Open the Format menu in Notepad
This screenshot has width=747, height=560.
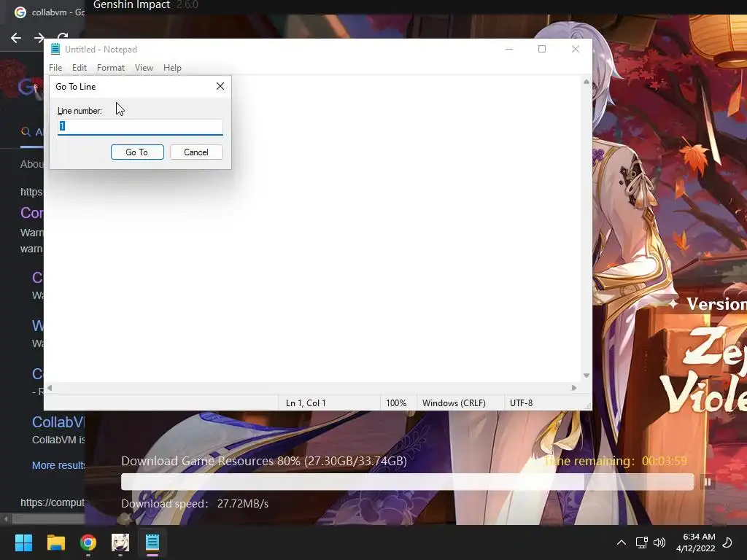111,68
